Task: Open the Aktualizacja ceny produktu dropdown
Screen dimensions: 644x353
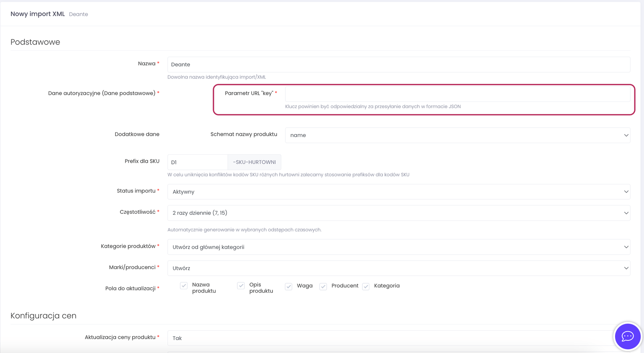Action: (399, 338)
